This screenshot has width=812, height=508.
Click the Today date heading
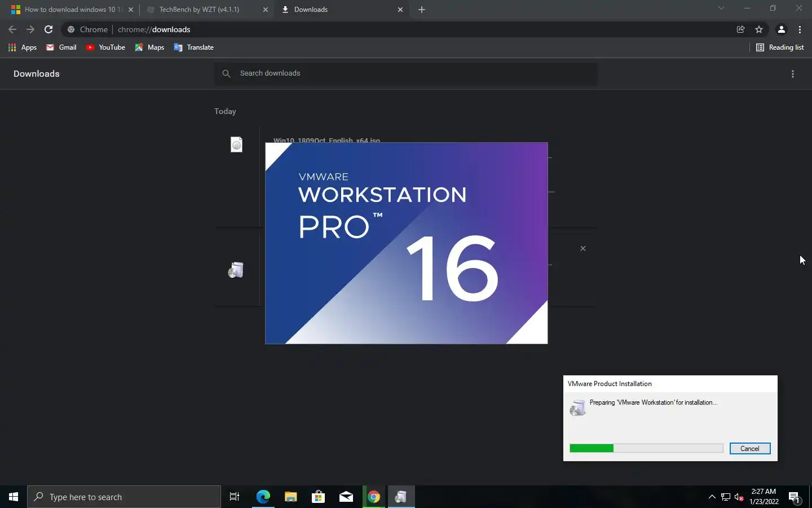[x=225, y=111]
